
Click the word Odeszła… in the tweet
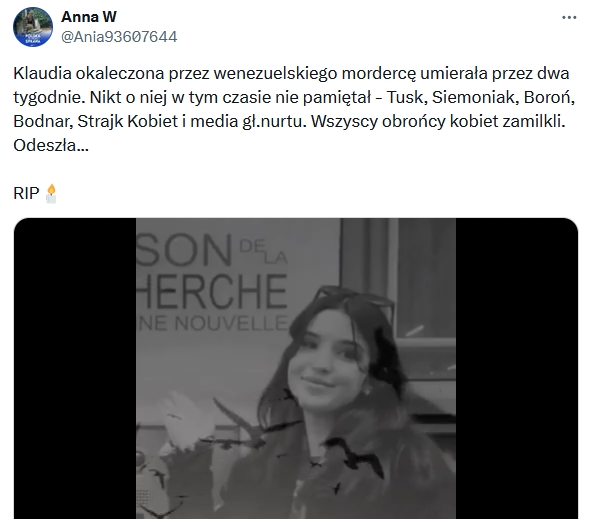(51, 145)
